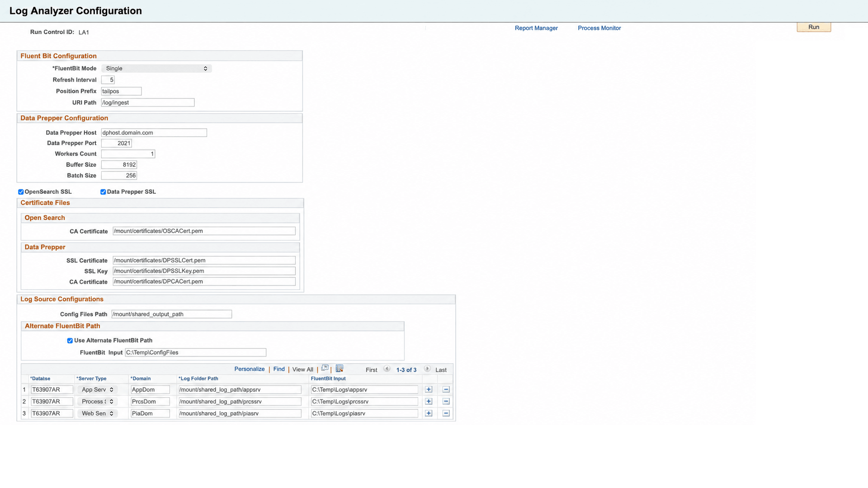Delete the PrcsDom row
This screenshot has height=488, width=868.
pos(446,402)
